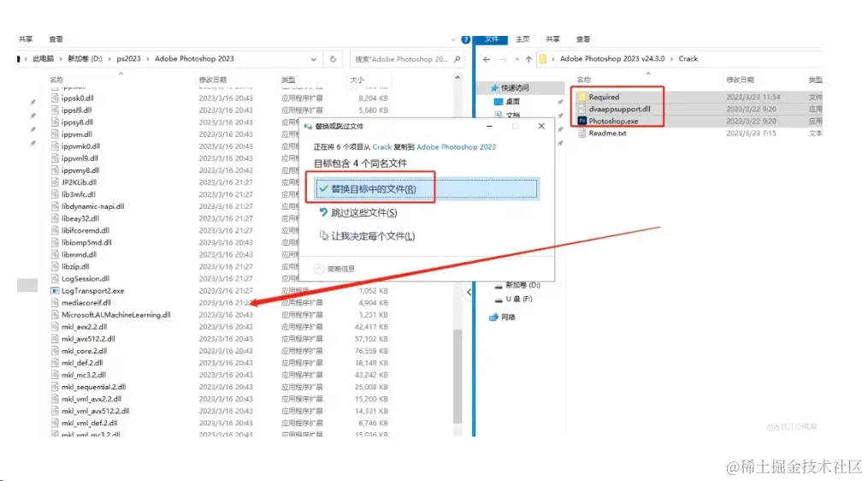Sort left window by 大小 column header
Screen dimensions: 868x481
(357, 80)
